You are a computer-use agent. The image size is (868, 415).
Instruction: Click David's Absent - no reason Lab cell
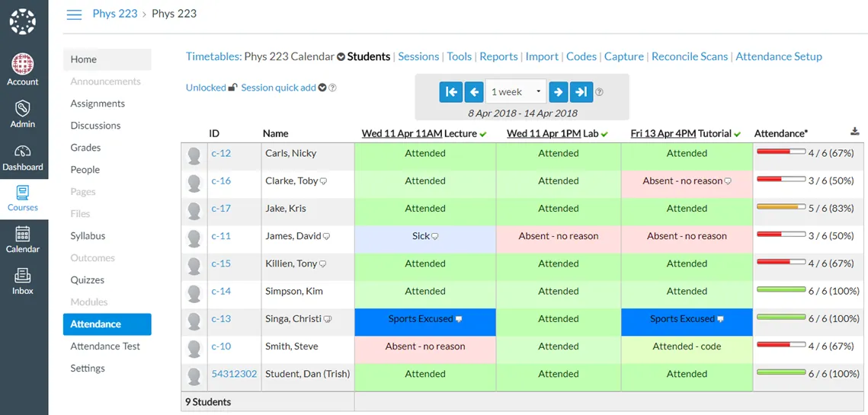point(559,239)
